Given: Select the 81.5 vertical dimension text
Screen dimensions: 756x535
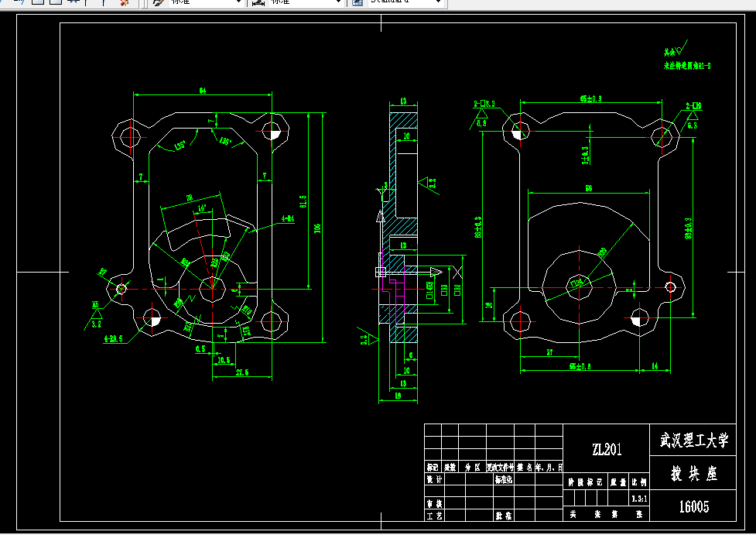Looking at the screenshot, I should [303, 201].
